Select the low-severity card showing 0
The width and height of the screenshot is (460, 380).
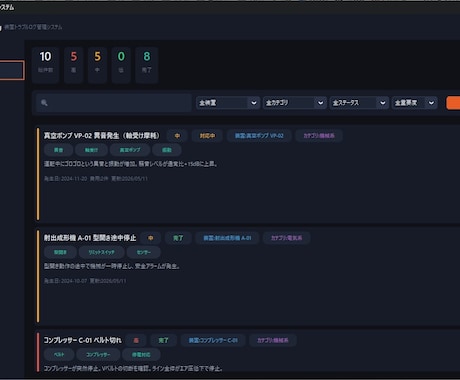121,65
